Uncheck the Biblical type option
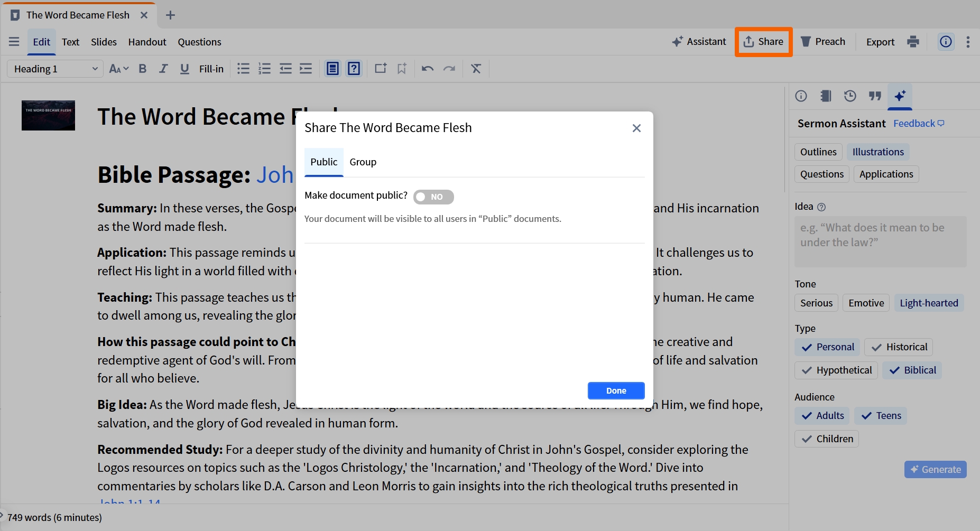This screenshot has height=531, width=980. 912,370
